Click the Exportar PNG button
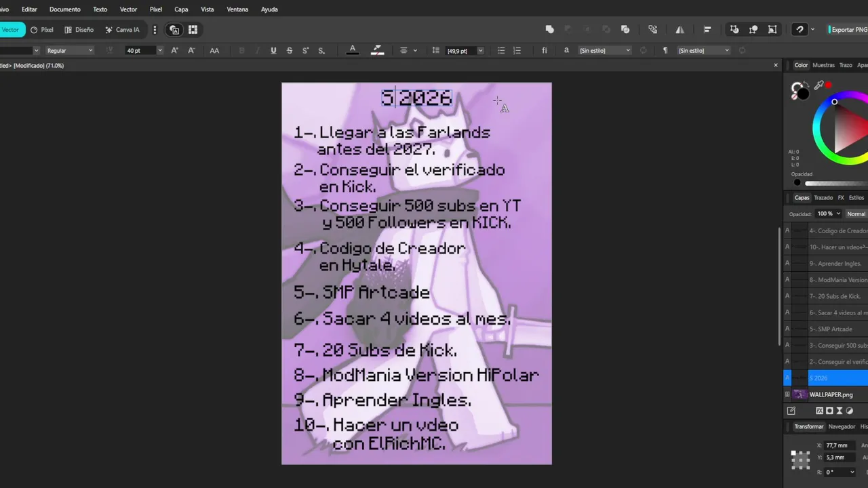The height and width of the screenshot is (488, 868). pos(848,30)
